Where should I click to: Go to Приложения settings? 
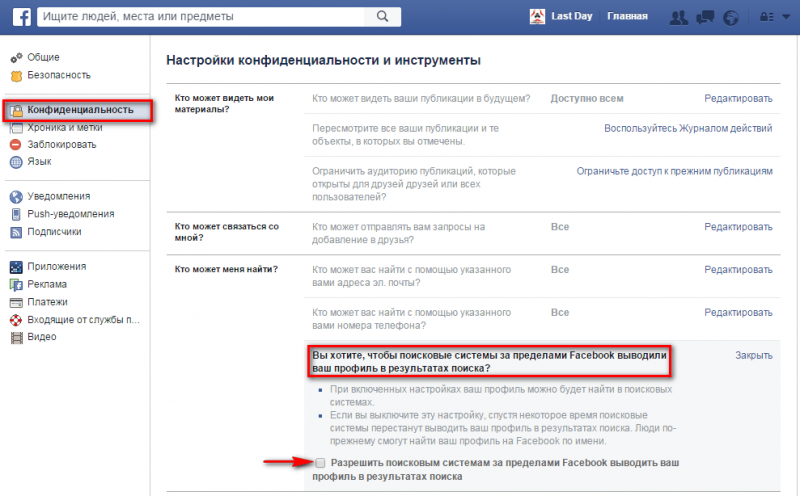click(x=57, y=266)
